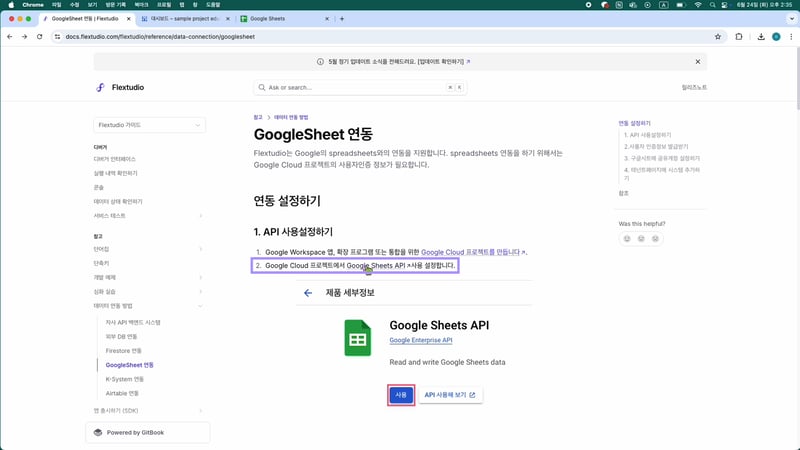Jump to 1. API 사용설정하기 in outline
This screenshot has height=450, width=800.
click(647, 135)
